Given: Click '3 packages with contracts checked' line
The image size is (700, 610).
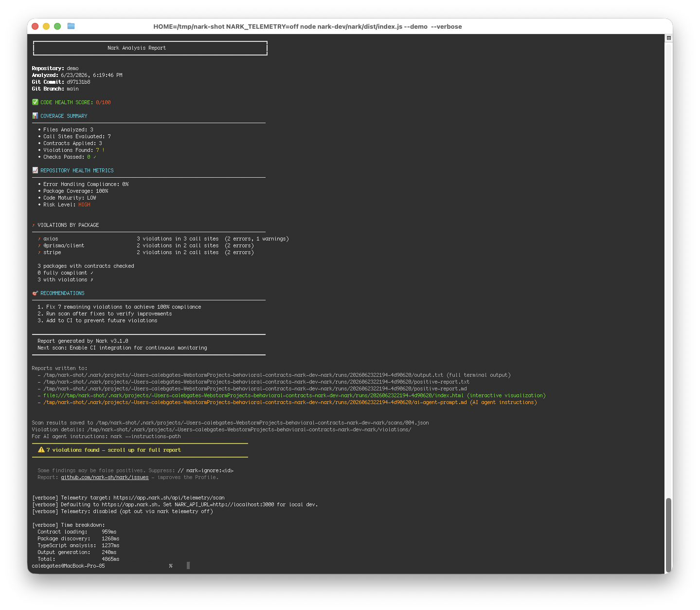Looking at the screenshot, I should coord(86,266).
